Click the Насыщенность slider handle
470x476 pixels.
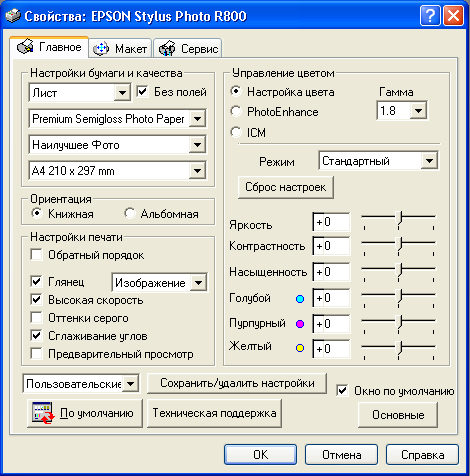coord(399,270)
